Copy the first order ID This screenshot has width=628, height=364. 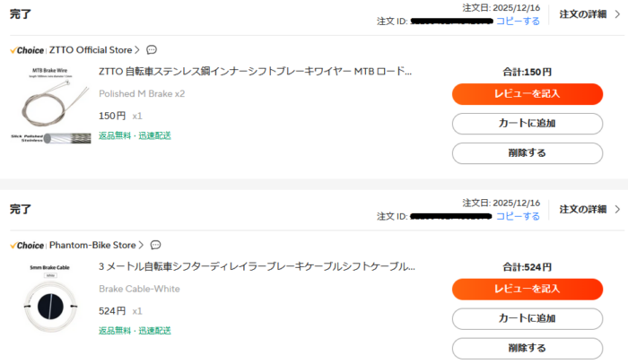(518, 21)
